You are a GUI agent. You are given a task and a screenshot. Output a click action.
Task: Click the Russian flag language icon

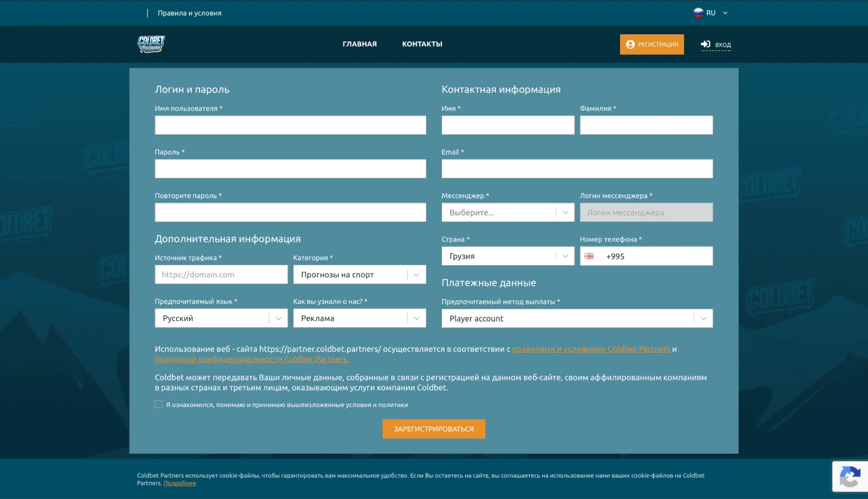click(698, 13)
